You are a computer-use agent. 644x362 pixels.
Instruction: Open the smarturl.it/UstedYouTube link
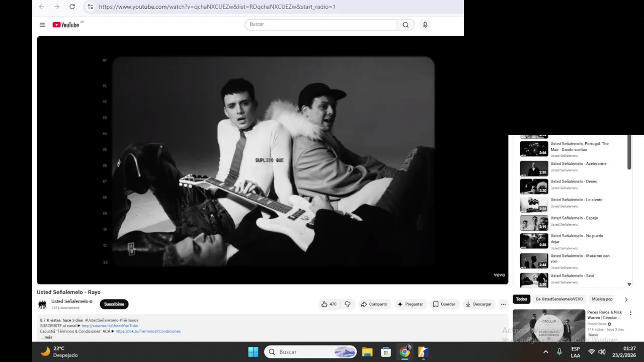[110, 326]
